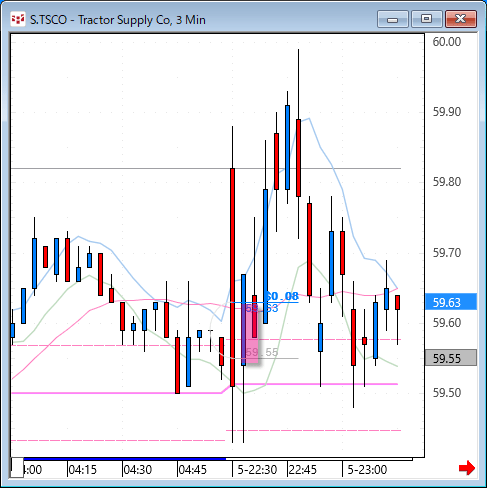Click the title bar text S.TSCO Tractor Supply
Image resolution: width=487 pixels, height=488 pixels.
tap(118, 20)
